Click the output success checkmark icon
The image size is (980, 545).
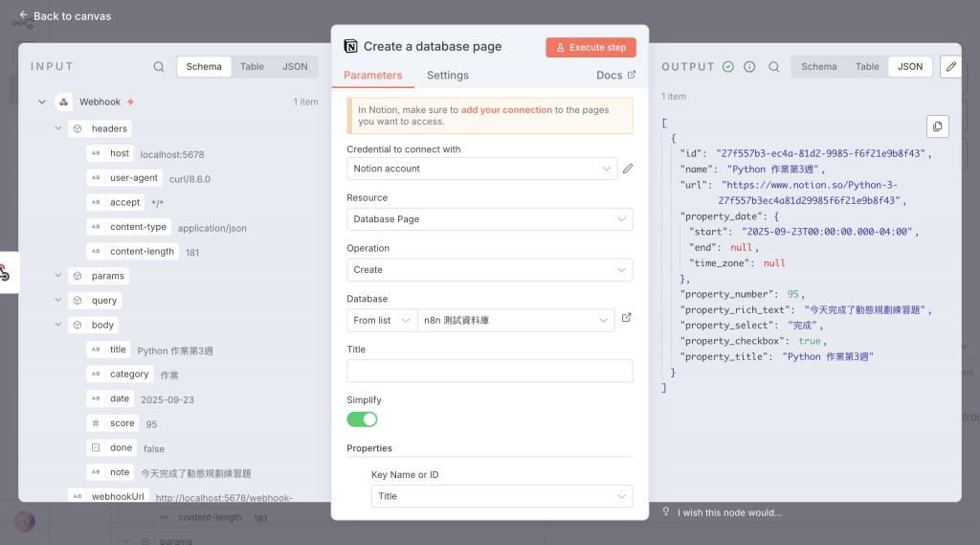tap(728, 66)
